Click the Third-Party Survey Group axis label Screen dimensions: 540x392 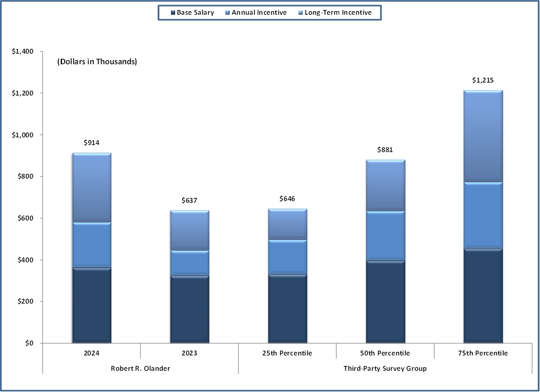click(x=385, y=368)
